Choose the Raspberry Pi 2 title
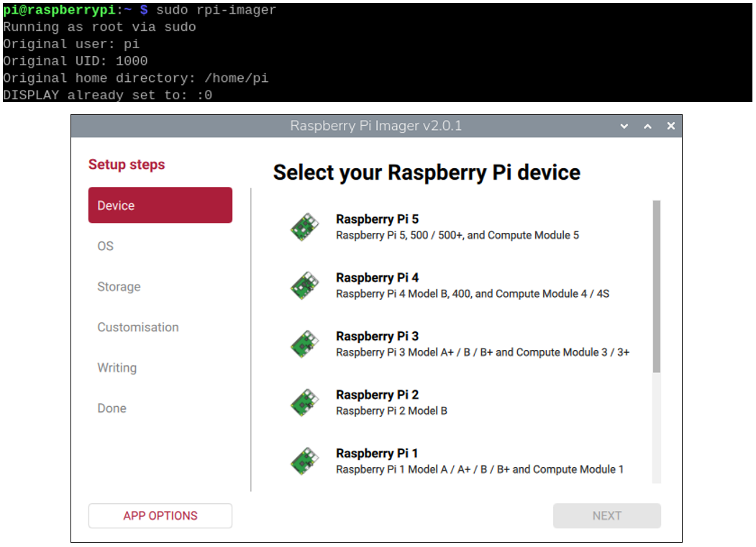 [377, 395]
